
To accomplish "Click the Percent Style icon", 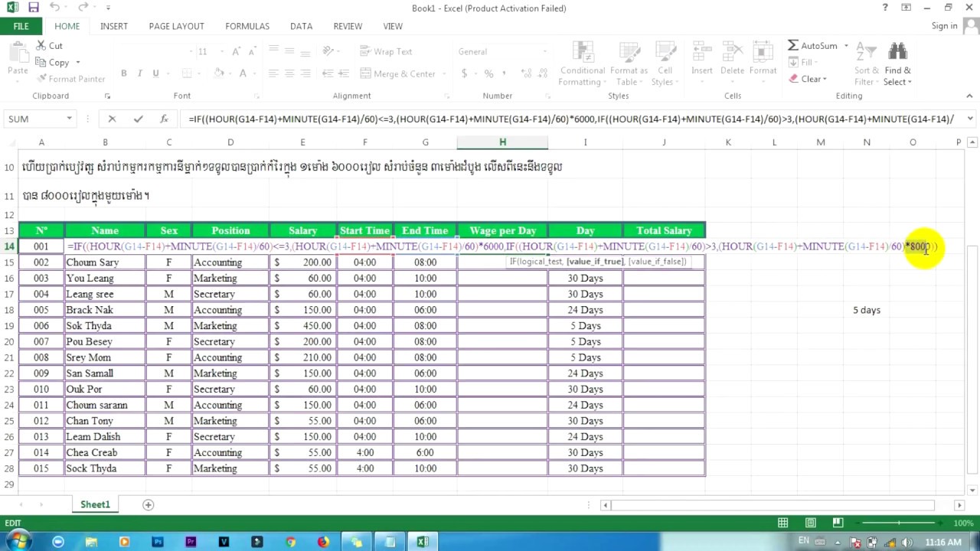I will (x=488, y=74).
